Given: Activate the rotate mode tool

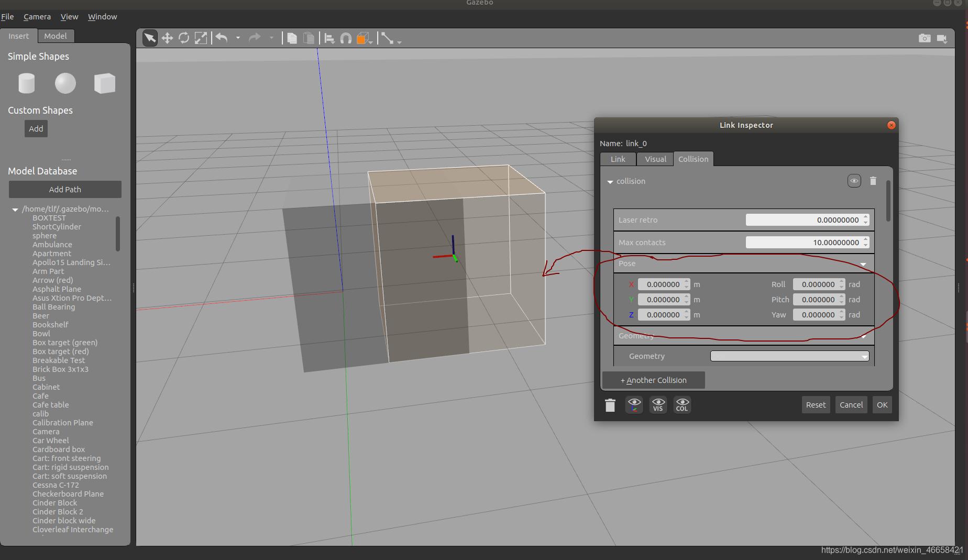Looking at the screenshot, I should tap(184, 38).
